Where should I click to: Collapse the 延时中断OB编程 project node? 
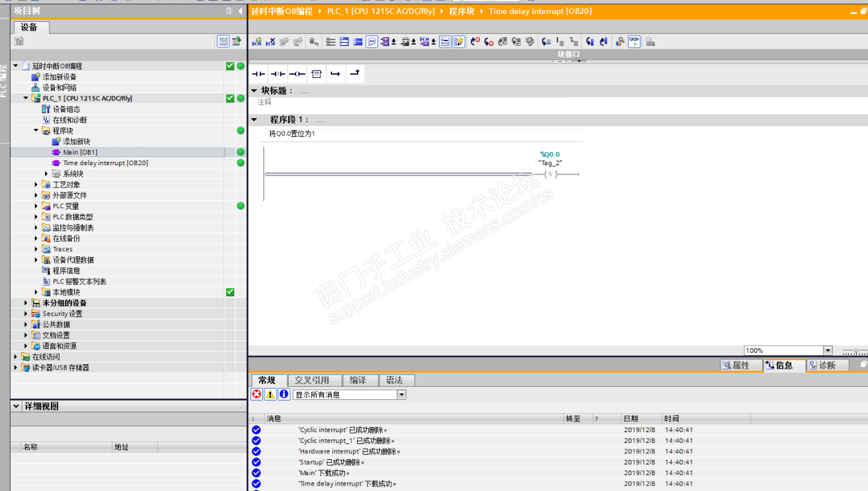16,65
